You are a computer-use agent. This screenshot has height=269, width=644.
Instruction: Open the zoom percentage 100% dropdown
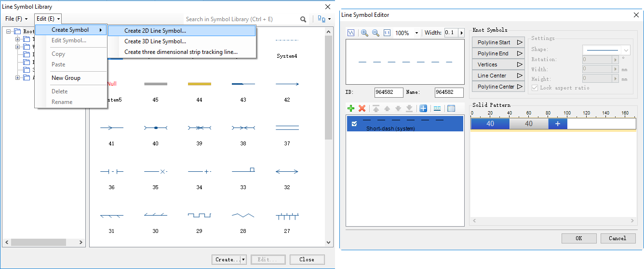[x=416, y=33]
